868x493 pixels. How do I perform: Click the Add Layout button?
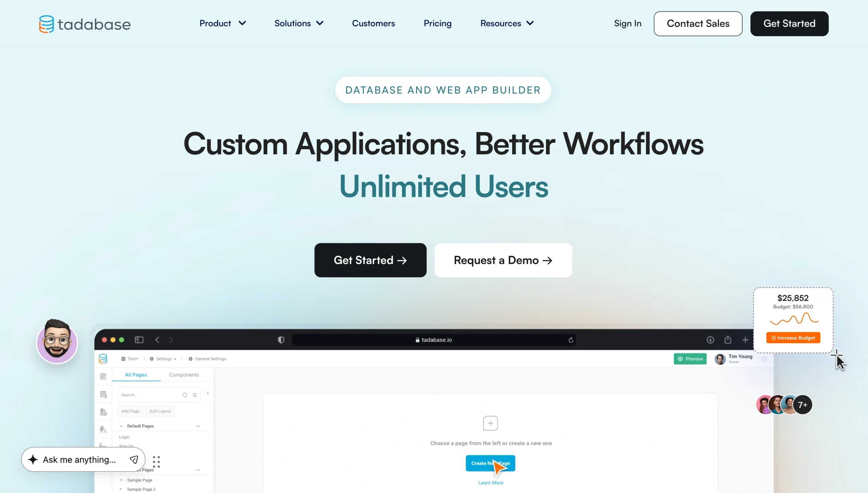(160, 411)
